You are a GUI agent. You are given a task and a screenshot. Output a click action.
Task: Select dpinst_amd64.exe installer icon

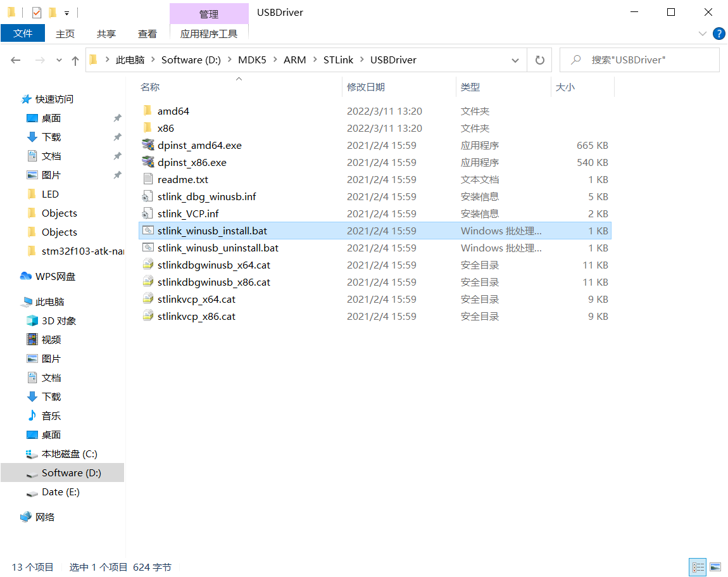click(147, 146)
